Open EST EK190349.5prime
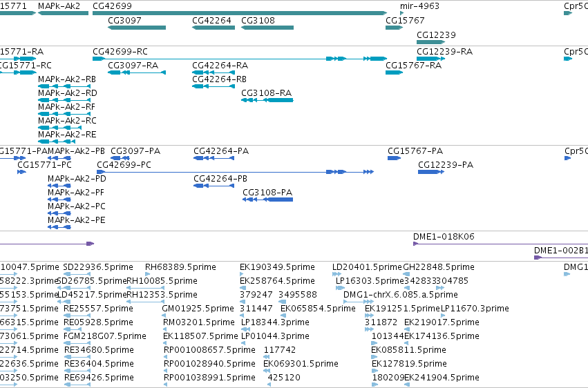This screenshot has height=388, width=588. coord(243,274)
